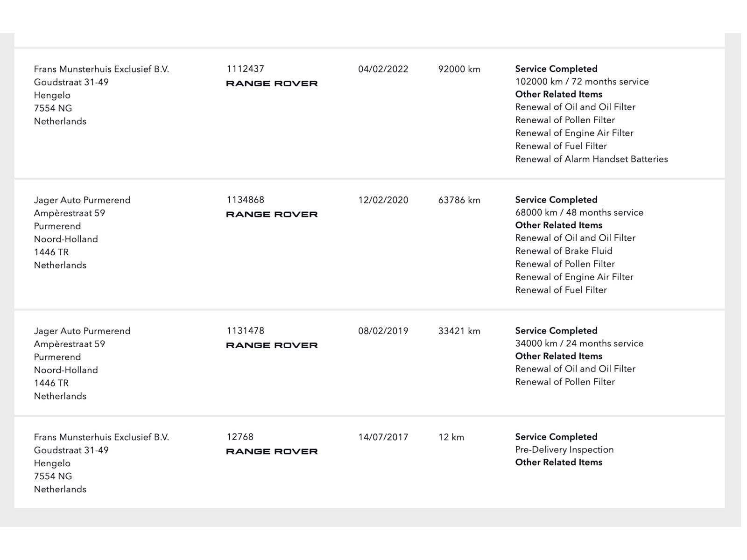Image resolution: width=747 pixels, height=560 pixels.
Task: Click the service date 12/02/2020
Action: (x=383, y=200)
